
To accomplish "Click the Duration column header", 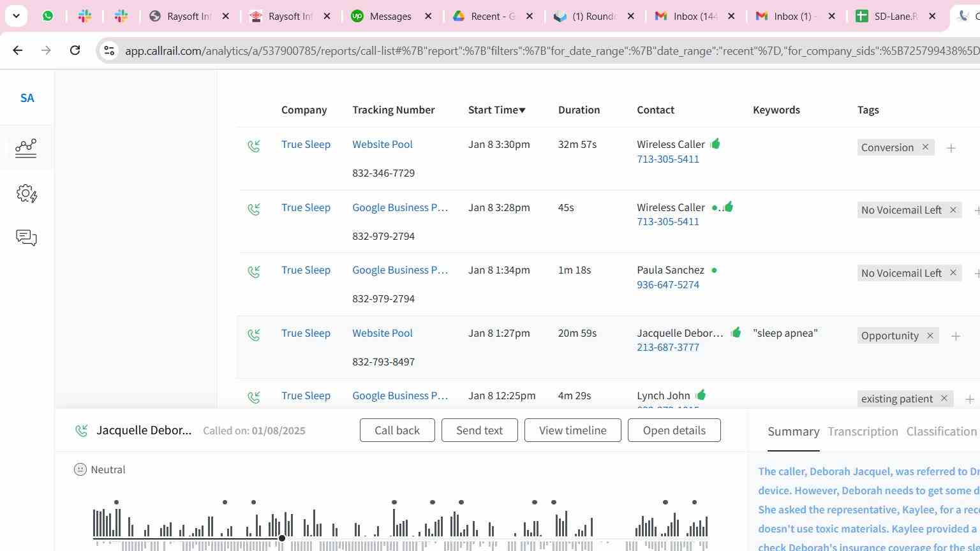I will point(579,110).
